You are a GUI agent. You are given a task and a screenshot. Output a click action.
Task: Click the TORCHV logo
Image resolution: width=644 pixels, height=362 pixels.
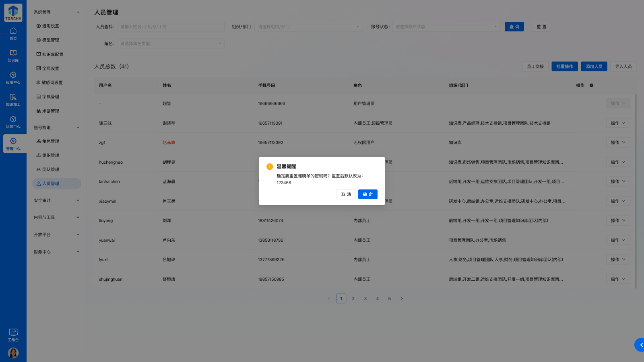[13, 12]
